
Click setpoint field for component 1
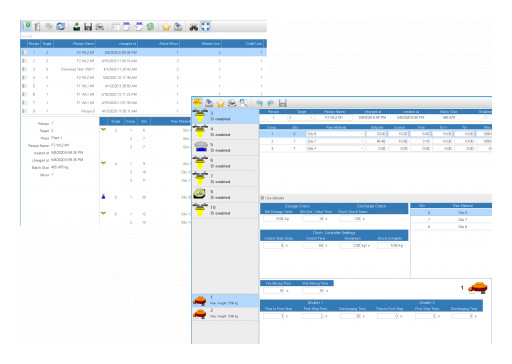[x=376, y=134]
